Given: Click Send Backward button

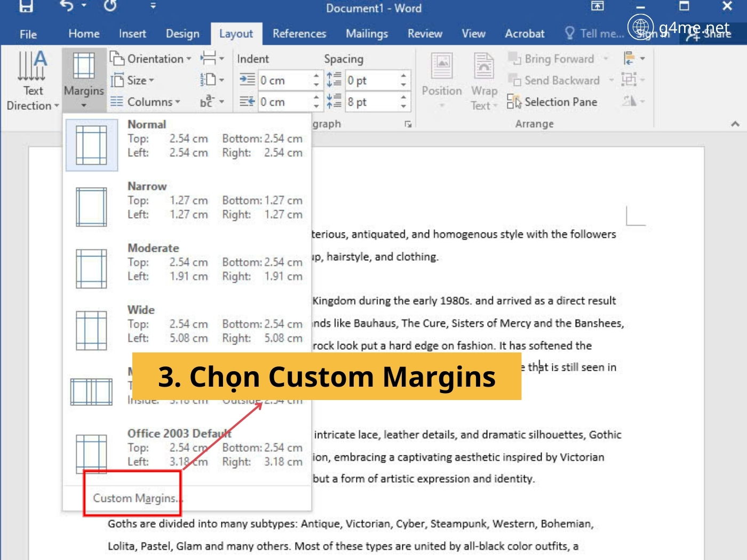Looking at the screenshot, I should (x=554, y=81).
